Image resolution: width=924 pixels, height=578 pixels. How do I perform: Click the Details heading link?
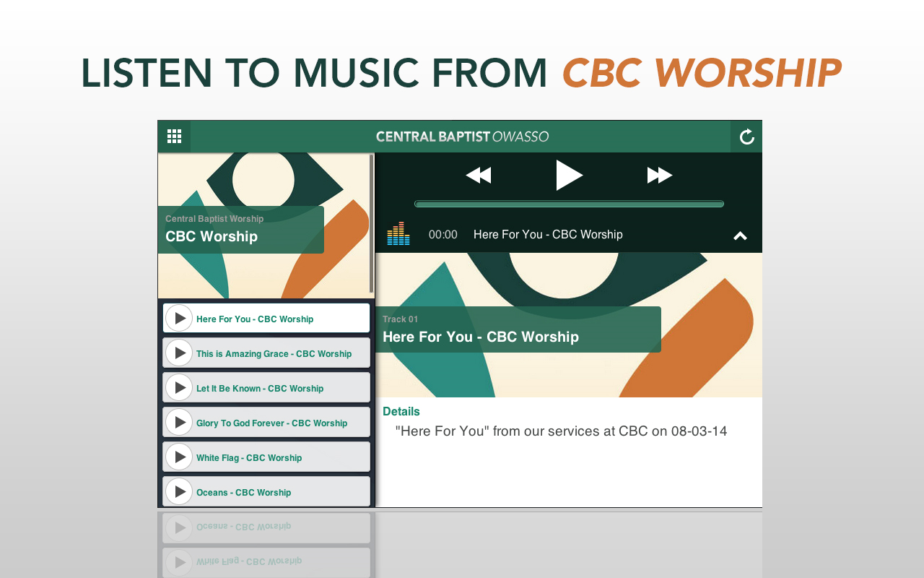(x=401, y=410)
